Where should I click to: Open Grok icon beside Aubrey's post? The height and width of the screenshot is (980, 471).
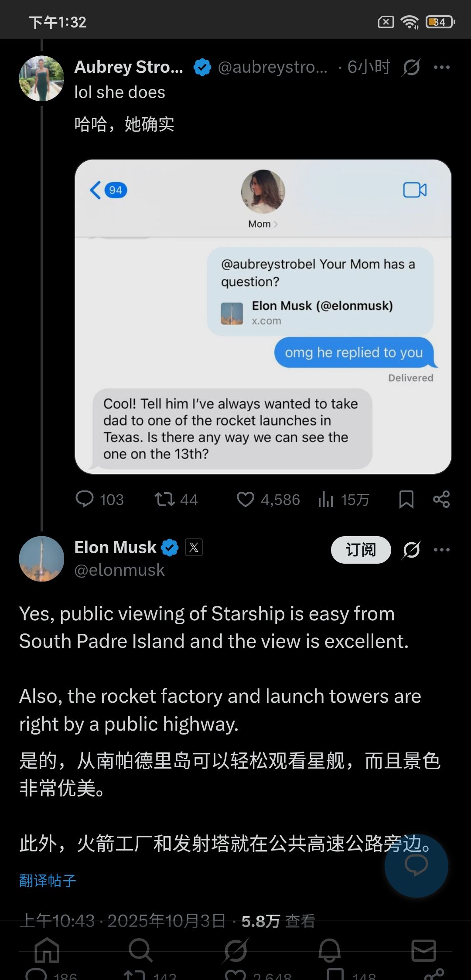411,67
